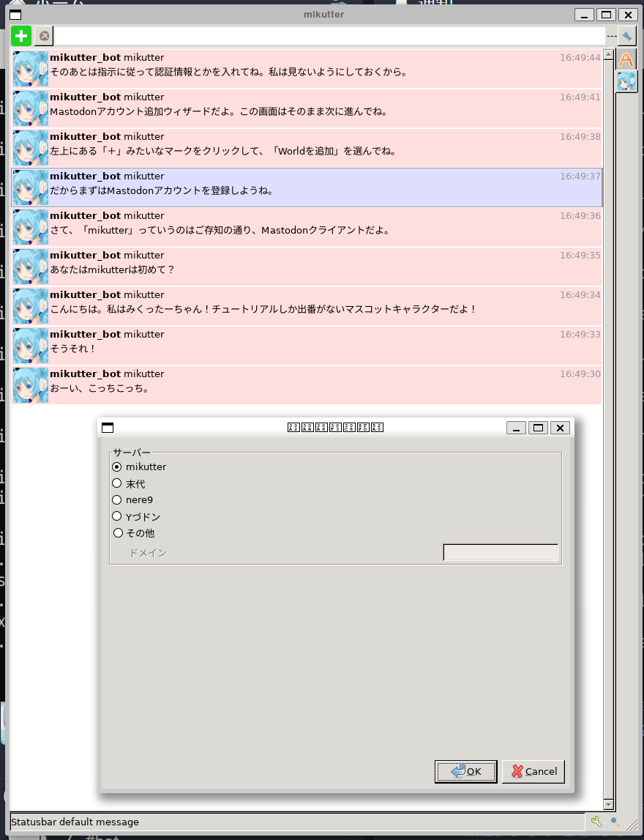This screenshot has width=644, height=840.
Task: Switch to the Miku avatar sidebar tab
Action: [x=626, y=81]
